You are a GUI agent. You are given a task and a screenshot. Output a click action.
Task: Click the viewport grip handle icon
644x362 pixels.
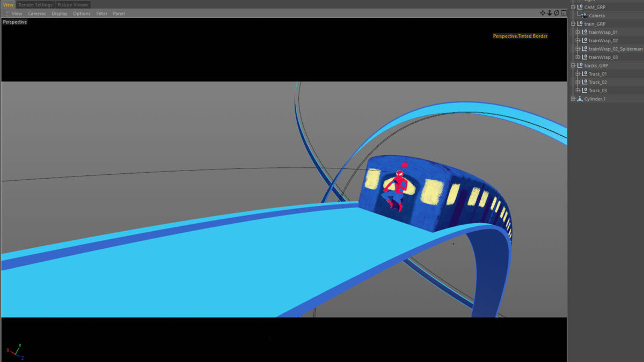coord(6,13)
